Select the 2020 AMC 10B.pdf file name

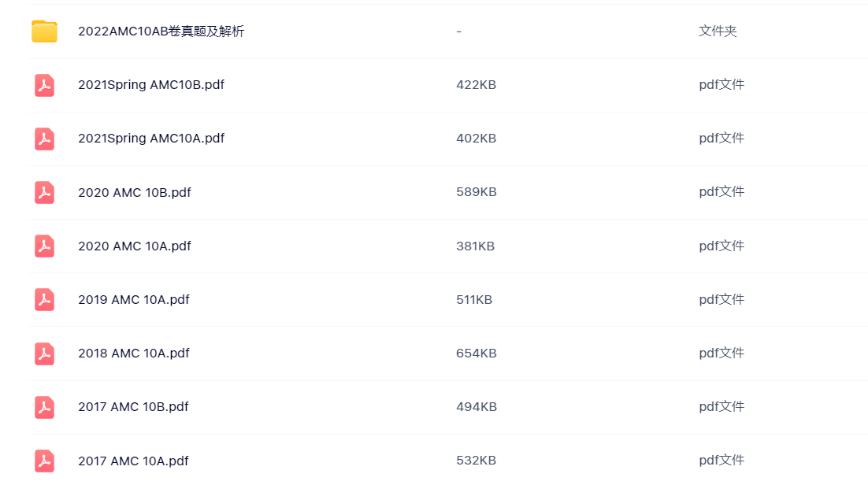pos(135,192)
